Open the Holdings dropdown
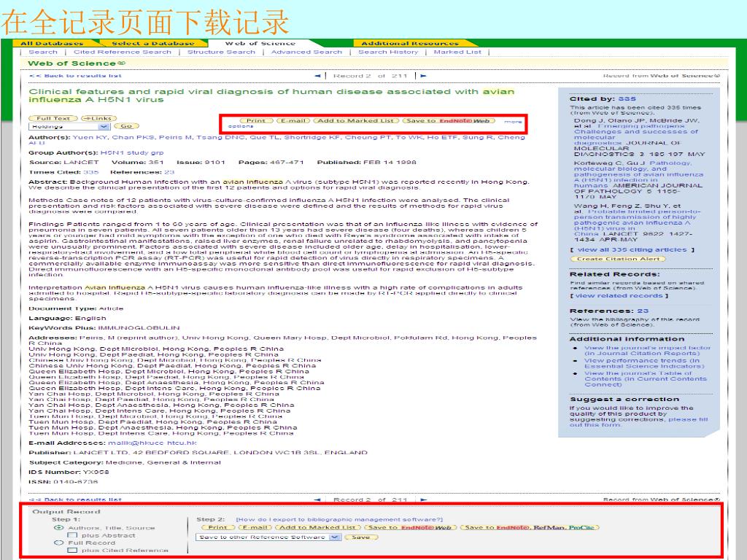747x560 pixels. click(69, 126)
